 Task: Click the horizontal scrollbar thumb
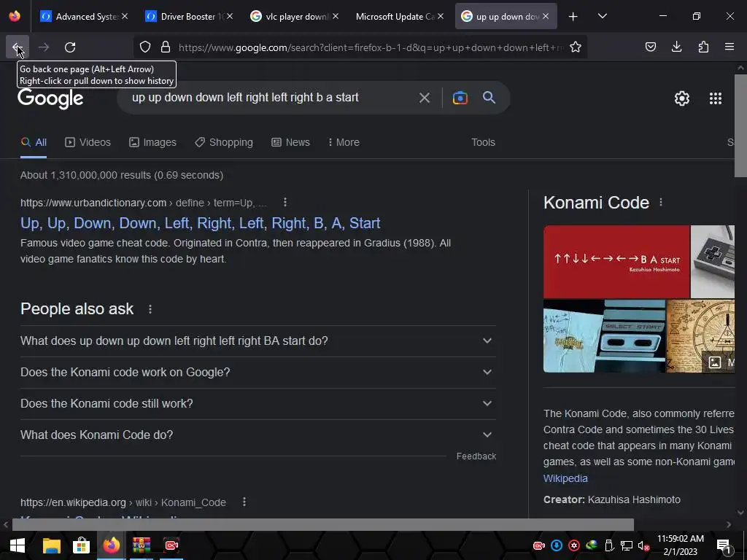pos(322,524)
